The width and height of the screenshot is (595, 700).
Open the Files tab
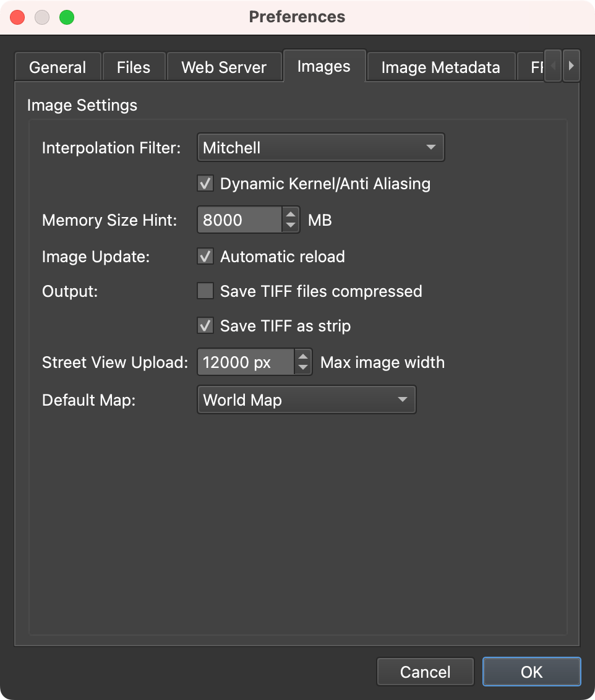[134, 67]
